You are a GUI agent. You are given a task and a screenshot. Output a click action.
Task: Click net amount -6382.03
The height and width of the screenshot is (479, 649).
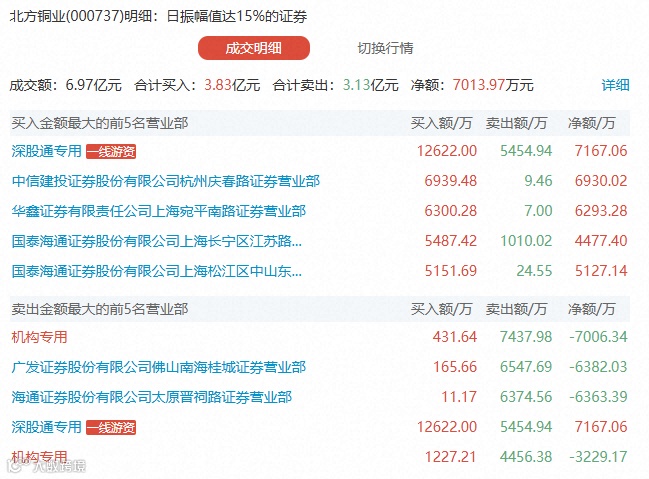[599, 367]
